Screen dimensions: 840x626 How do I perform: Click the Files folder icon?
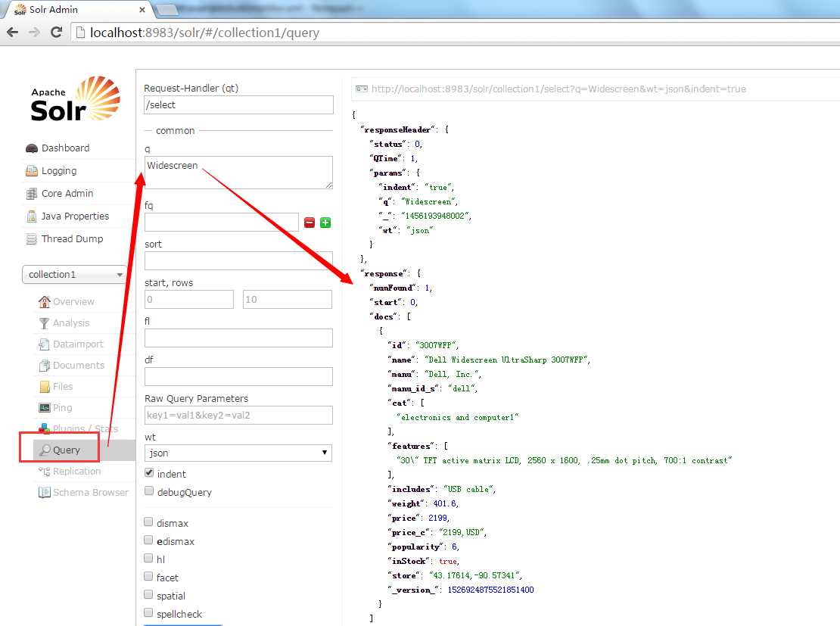tap(45, 387)
